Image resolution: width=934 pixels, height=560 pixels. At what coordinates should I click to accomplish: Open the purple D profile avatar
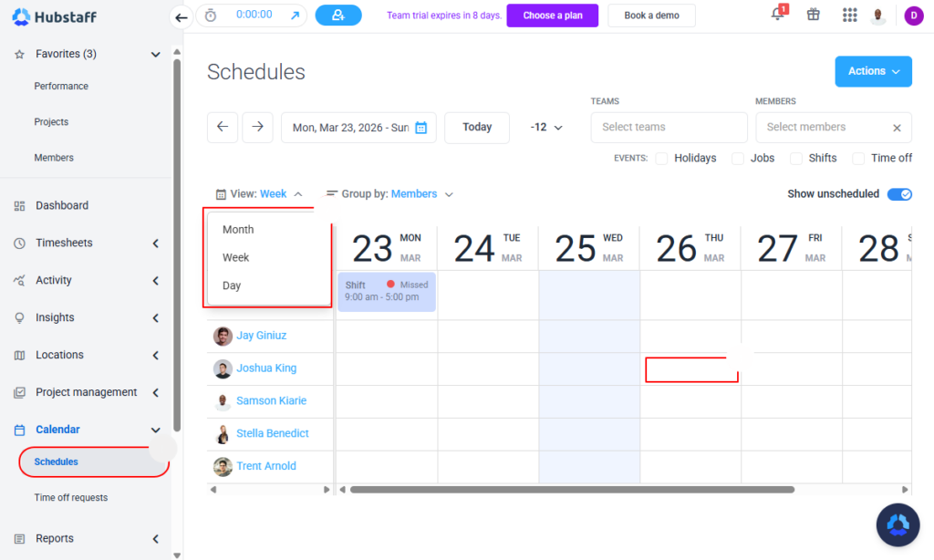tap(913, 16)
